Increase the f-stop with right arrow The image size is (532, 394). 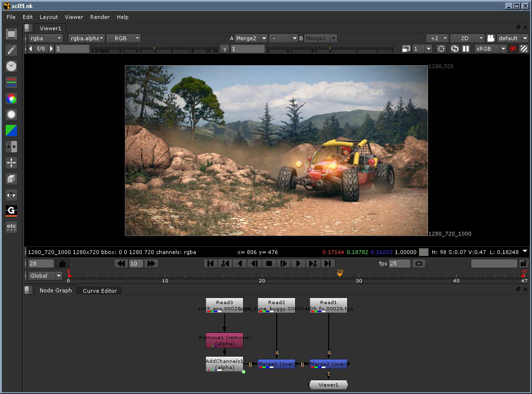click(x=51, y=49)
